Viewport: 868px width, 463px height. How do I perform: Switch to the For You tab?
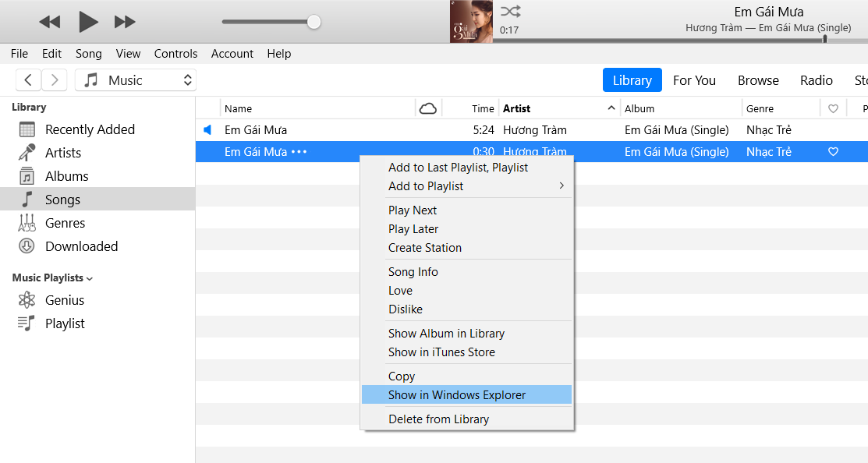pyautogui.click(x=694, y=80)
